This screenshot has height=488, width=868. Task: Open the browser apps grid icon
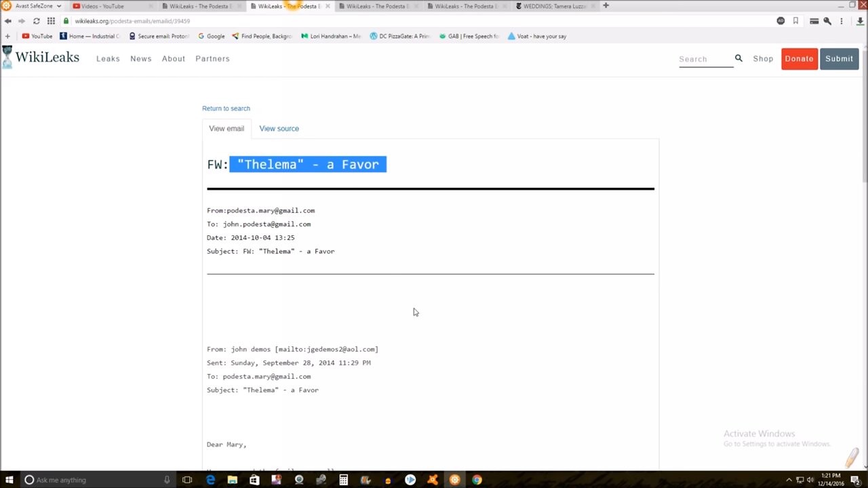(51, 21)
